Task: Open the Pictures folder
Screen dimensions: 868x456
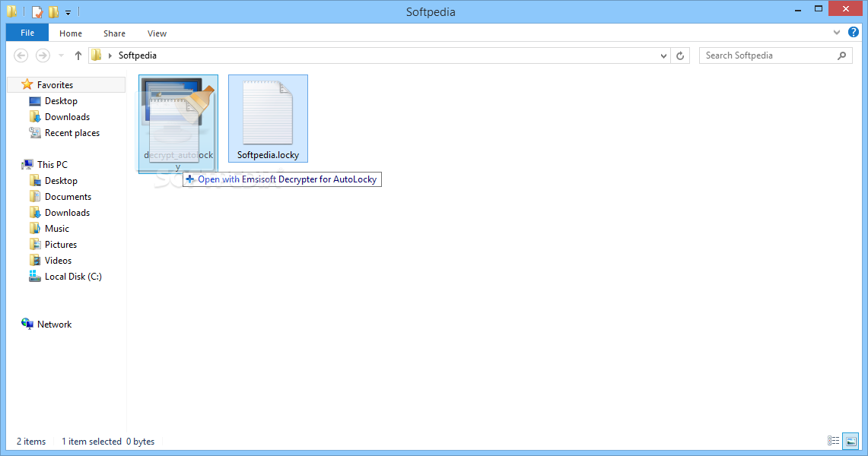Action: click(x=60, y=245)
